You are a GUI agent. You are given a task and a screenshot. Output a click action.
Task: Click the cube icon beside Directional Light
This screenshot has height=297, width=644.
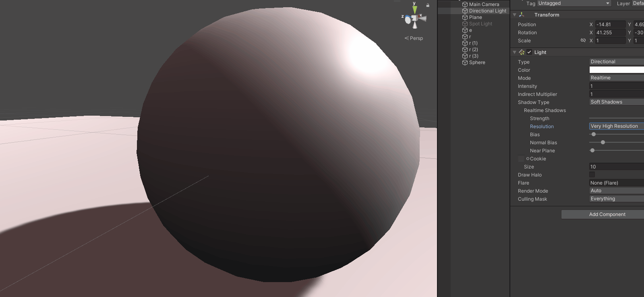[465, 11]
